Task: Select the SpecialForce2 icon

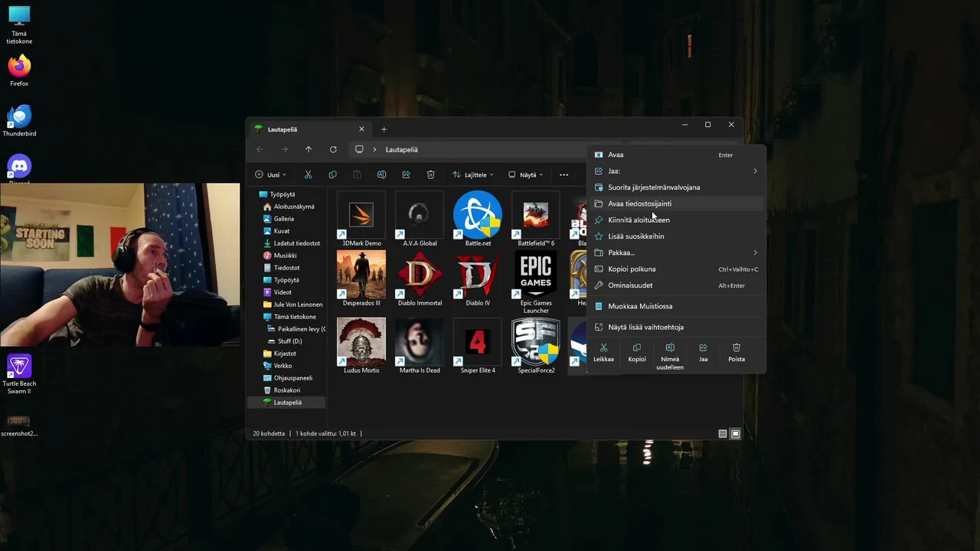Action: [536, 342]
